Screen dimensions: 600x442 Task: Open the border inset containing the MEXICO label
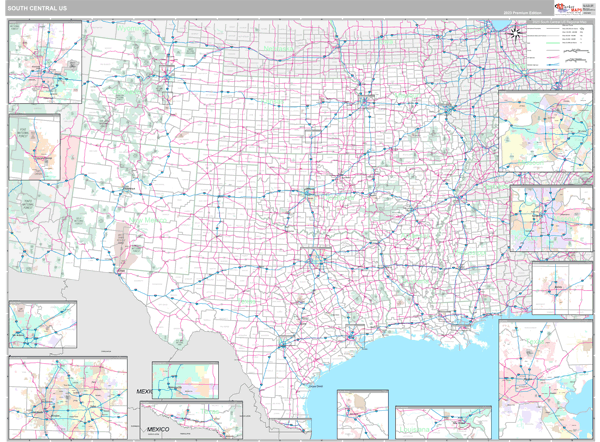point(191,420)
